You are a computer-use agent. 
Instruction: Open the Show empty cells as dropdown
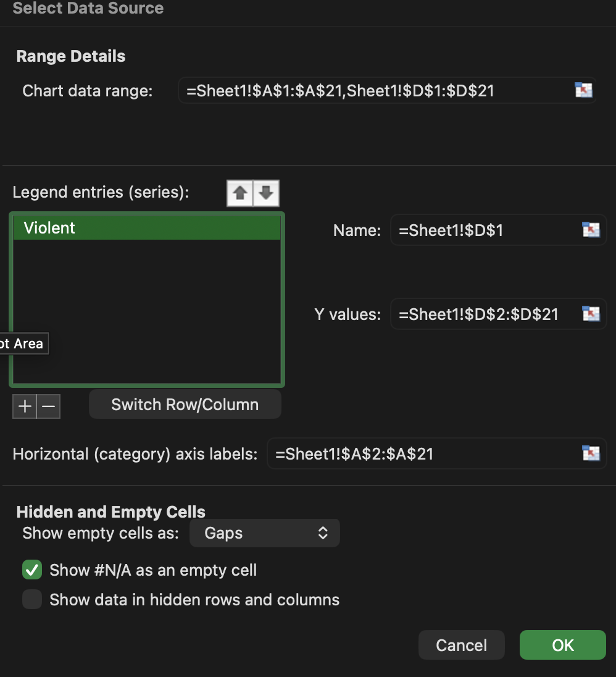(264, 533)
